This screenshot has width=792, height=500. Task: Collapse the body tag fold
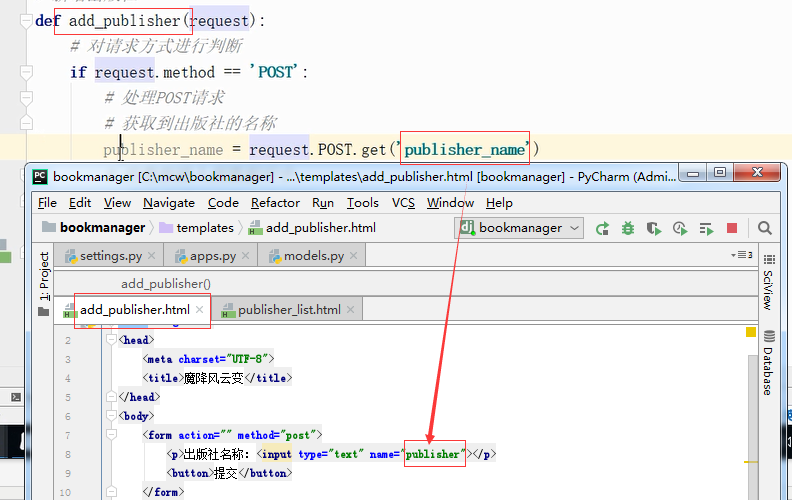click(112, 416)
